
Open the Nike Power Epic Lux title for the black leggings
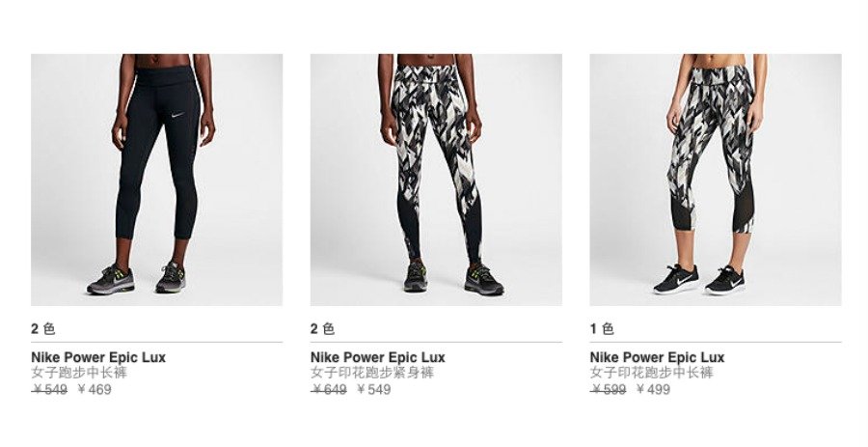click(x=98, y=357)
